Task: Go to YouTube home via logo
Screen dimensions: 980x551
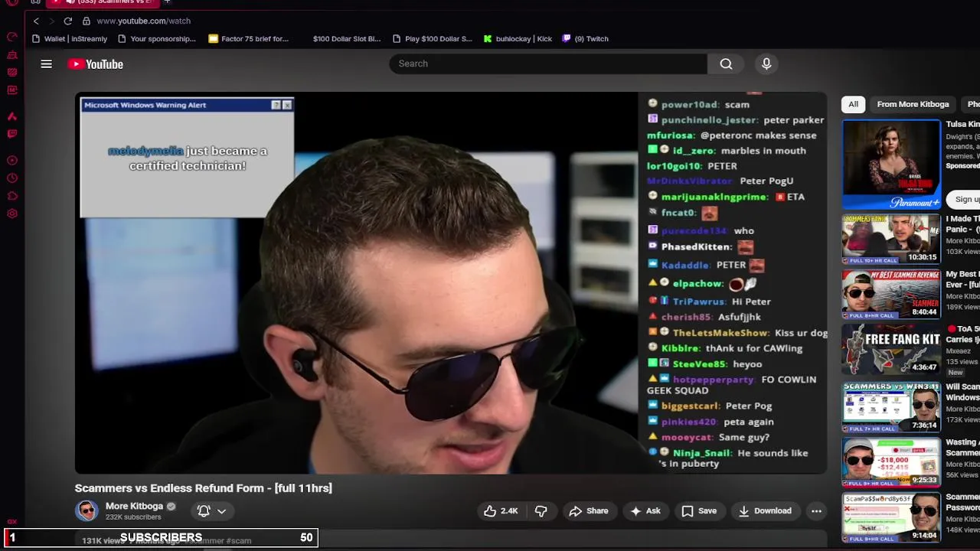Action: [96, 64]
